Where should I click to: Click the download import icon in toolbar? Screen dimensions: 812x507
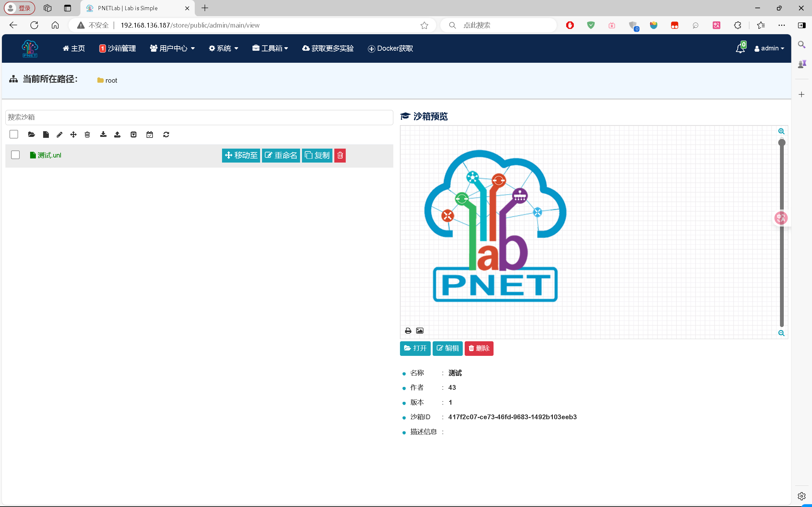(x=103, y=134)
